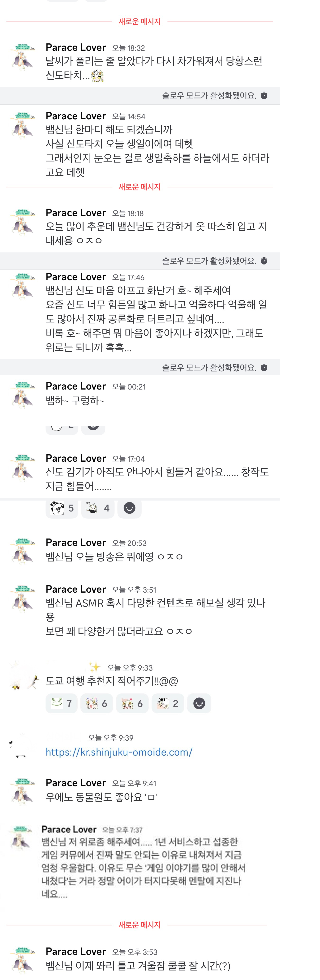This screenshot has height=980, width=320.
Task: Click the 오후 3:51 timestamp on the ASMR message
Action: click(134, 590)
